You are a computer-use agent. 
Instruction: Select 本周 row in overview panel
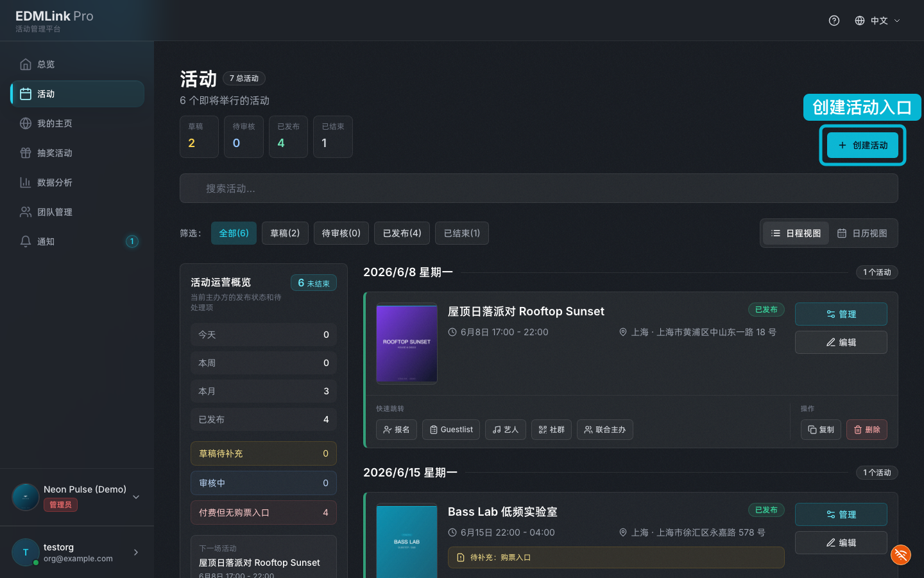pos(264,363)
